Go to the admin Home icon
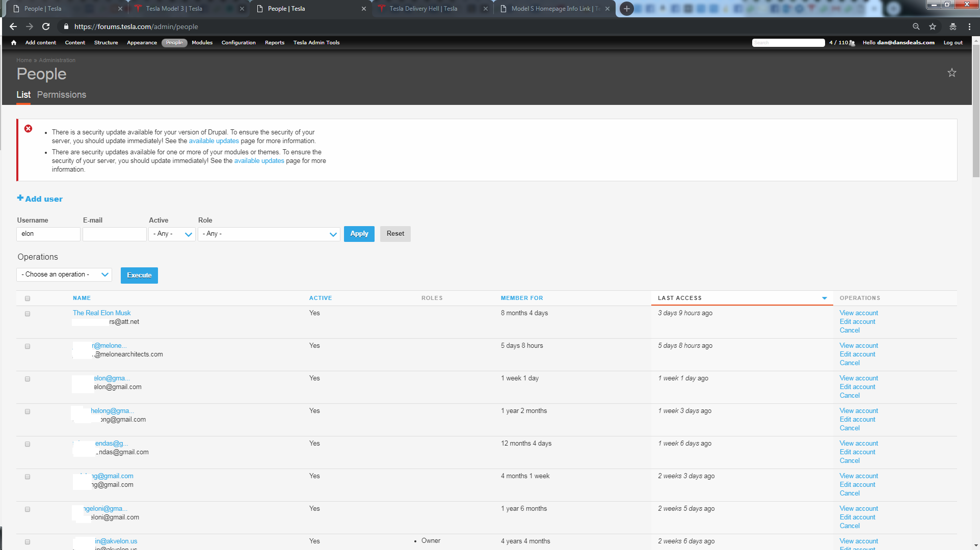Viewport: 980px width, 550px height. click(x=14, y=43)
